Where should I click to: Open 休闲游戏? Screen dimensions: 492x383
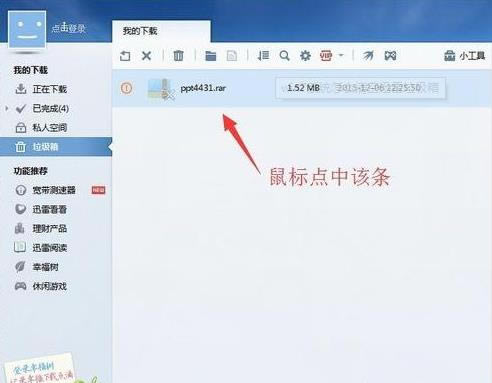pos(49,286)
